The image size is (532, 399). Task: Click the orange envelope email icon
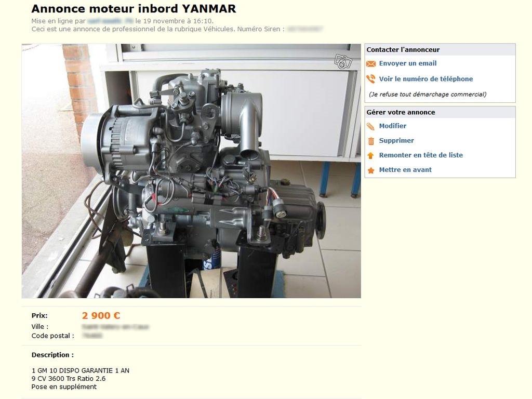(x=371, y=64)
